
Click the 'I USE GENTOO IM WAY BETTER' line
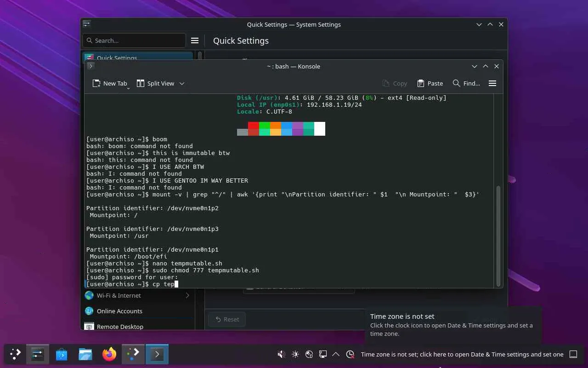167,180
